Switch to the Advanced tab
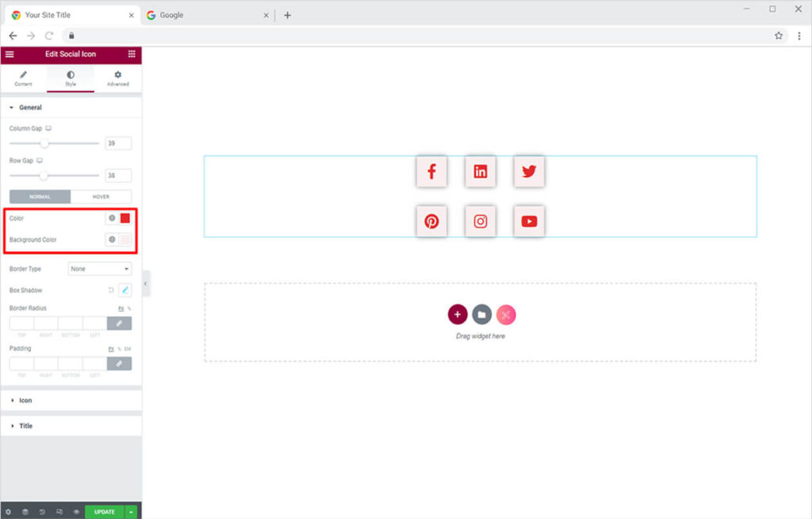Screen dimensions: 812x519 tap(117, 78)
